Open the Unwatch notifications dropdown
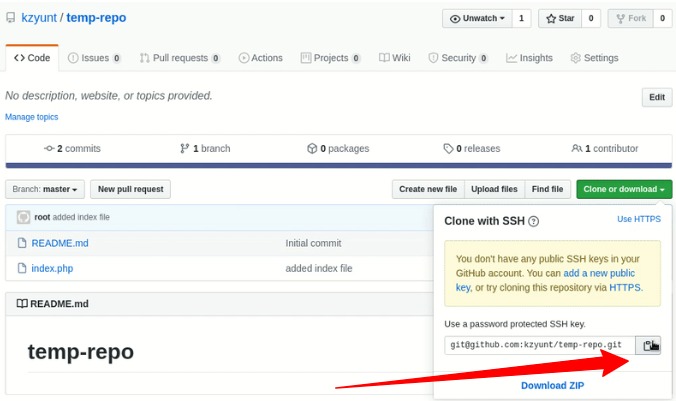Screen dimensions: 676x401 [x=477, y=19]
